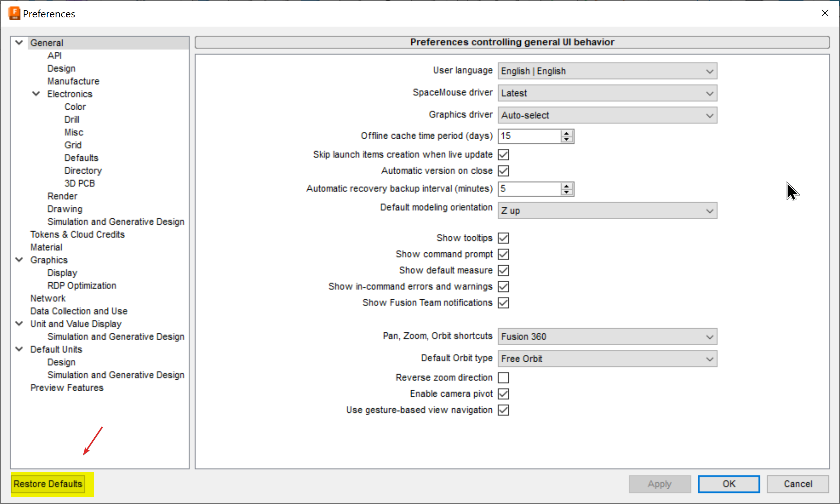Collapse the Unit and Value Display section
Image resolution: width=840 pixels, height=504 pixels.
click(19, 324)
